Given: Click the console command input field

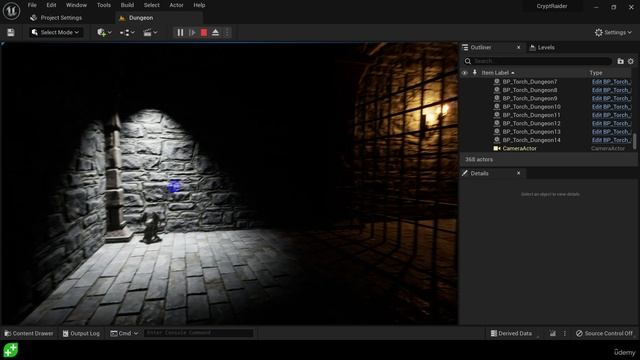Looking at the screenshot, I should coord(198,333).
